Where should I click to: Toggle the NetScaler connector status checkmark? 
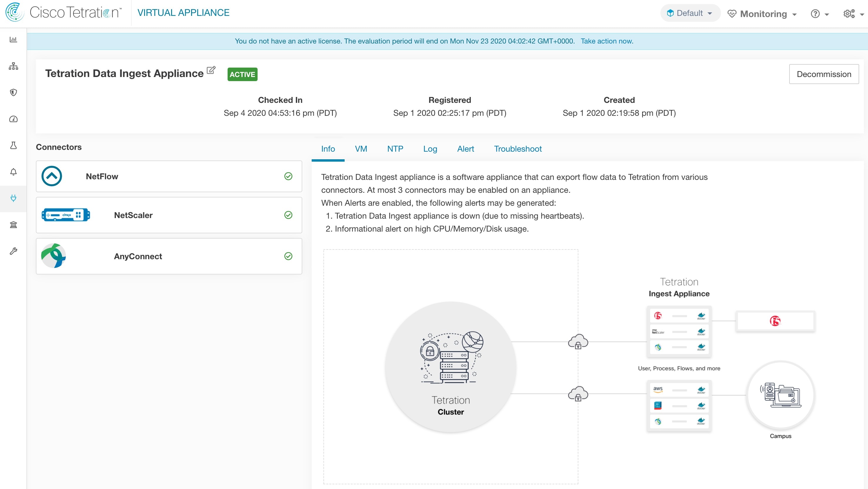pyautogui.click(x=288, y=215)
